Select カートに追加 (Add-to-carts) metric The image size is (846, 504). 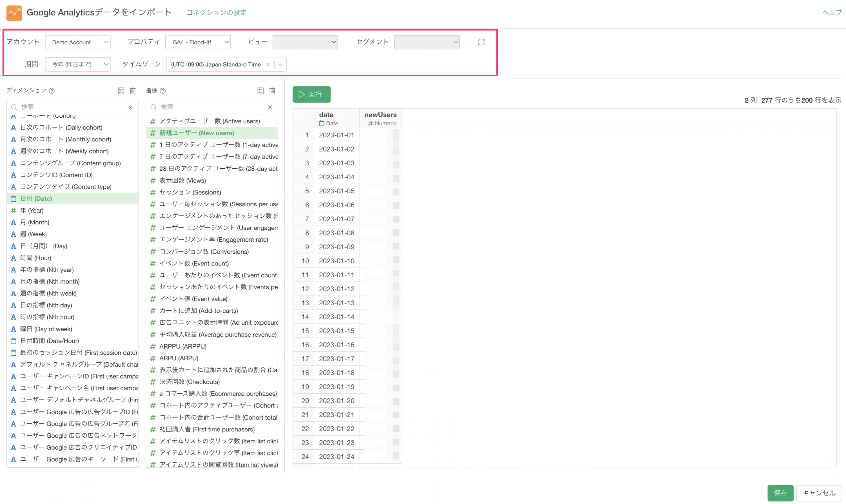point(212,311)
